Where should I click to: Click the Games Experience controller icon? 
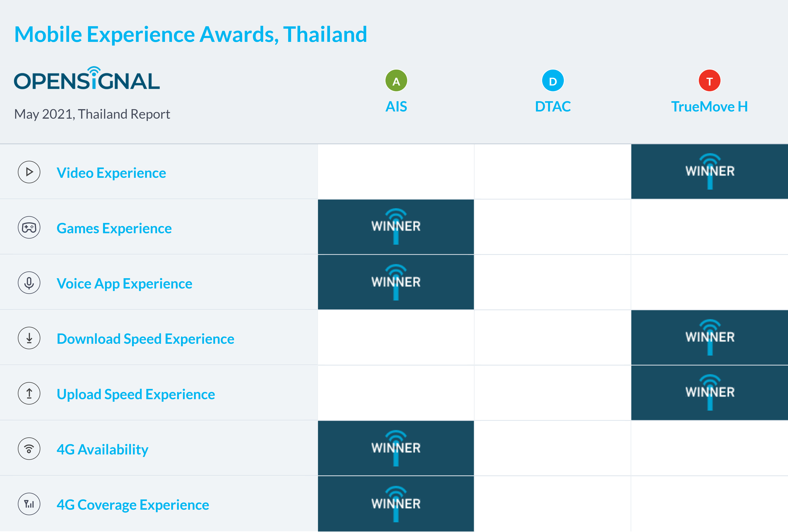click(29, 228)
